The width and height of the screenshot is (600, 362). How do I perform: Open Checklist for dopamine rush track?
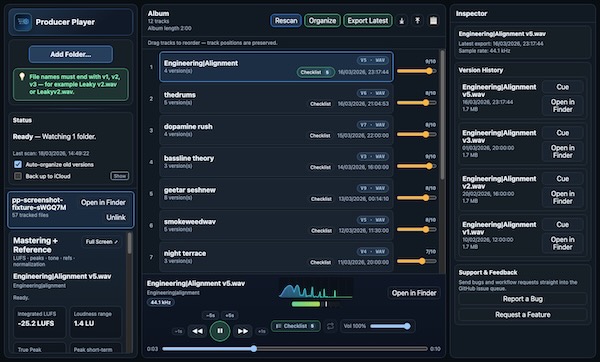pyautogui.click(x=320, y=136)
